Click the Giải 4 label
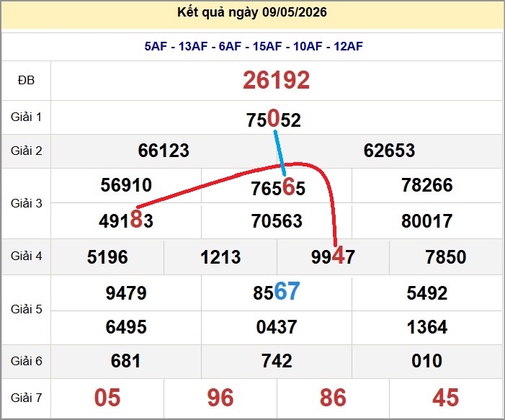 pos(26,256)
